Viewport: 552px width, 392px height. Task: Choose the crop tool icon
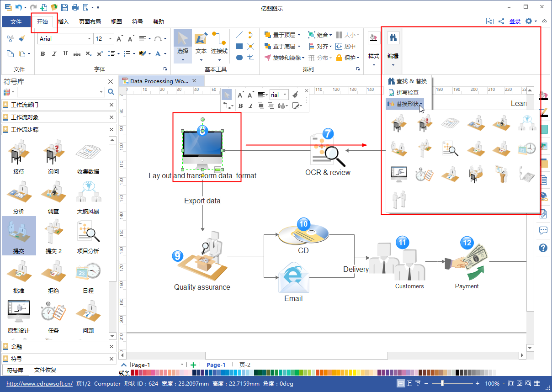click(x=251, y=58)
